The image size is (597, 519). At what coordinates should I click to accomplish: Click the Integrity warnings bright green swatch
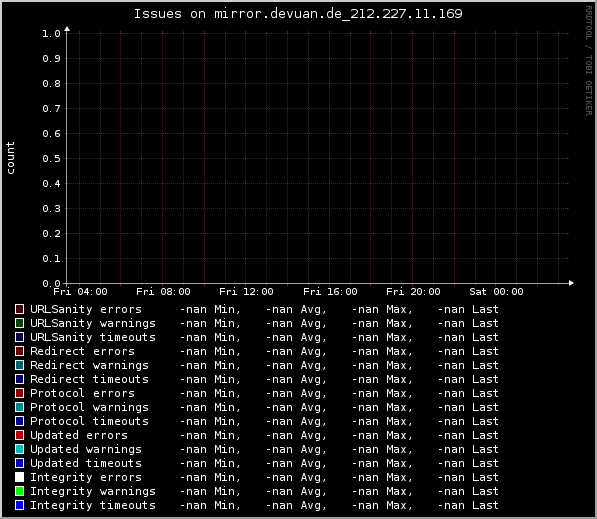point(19,491)
